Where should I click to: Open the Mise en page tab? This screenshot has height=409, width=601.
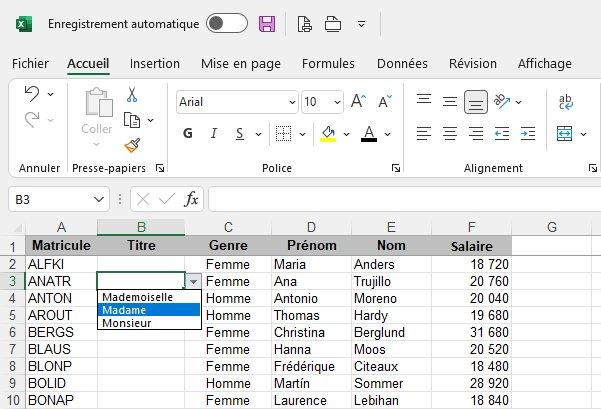(x=241, y=64)
